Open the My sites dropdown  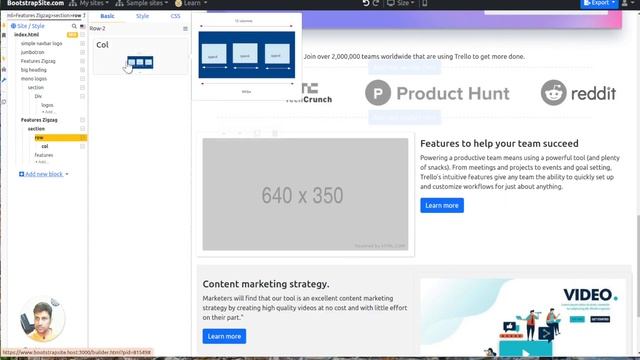click(x=89, y=3)
